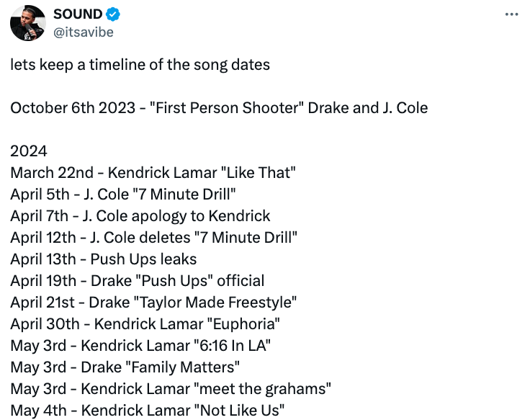Click the April 5th '7 Minute Drill' line

tap(123, 195)
